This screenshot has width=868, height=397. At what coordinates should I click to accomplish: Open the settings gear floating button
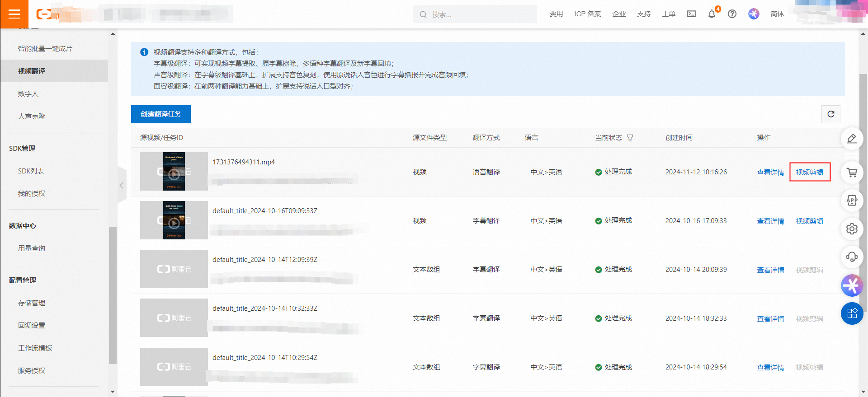pos(852,229)
